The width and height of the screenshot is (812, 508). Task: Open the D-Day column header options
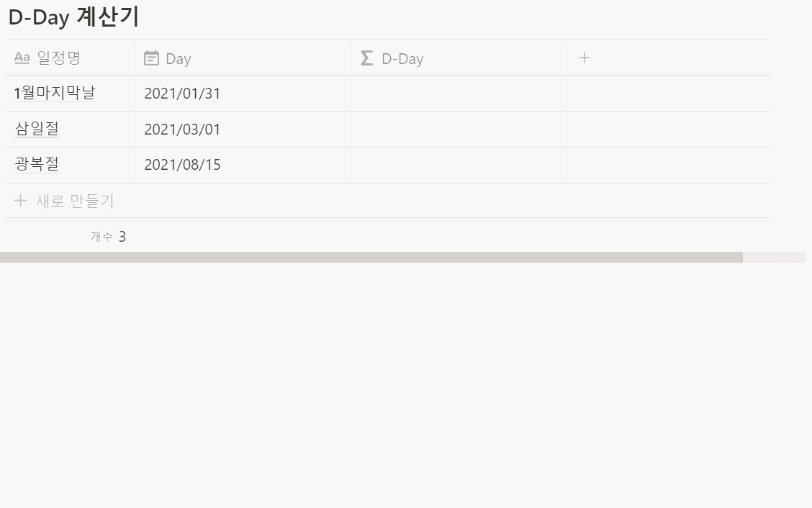pos(459,58)
